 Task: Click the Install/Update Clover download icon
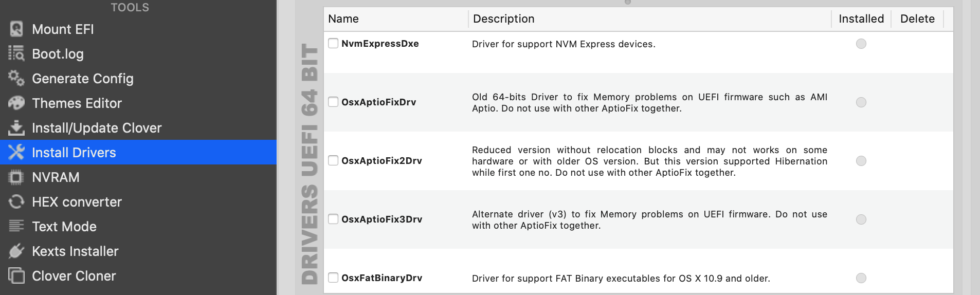click(x=16, y=127)
